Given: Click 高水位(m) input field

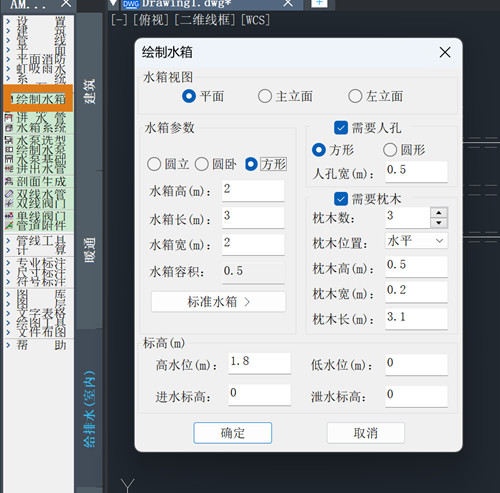Looking at the screenshot, I should point(260,363).
